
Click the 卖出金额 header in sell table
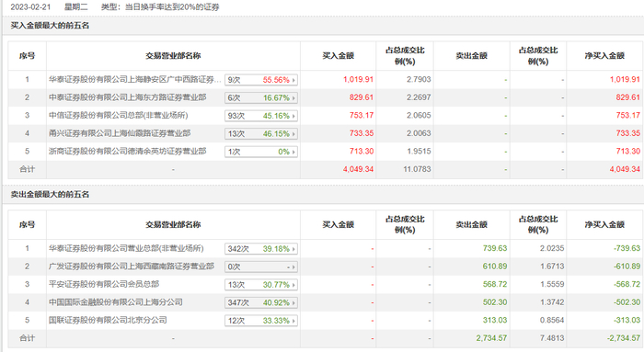pyautogui.click(x=471, y=225)
